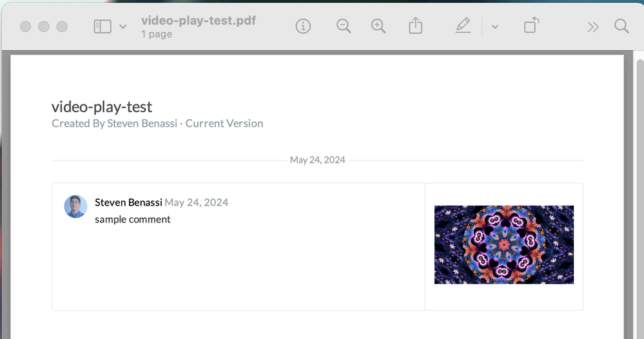Open the Share menu

(x=416, y=26)
